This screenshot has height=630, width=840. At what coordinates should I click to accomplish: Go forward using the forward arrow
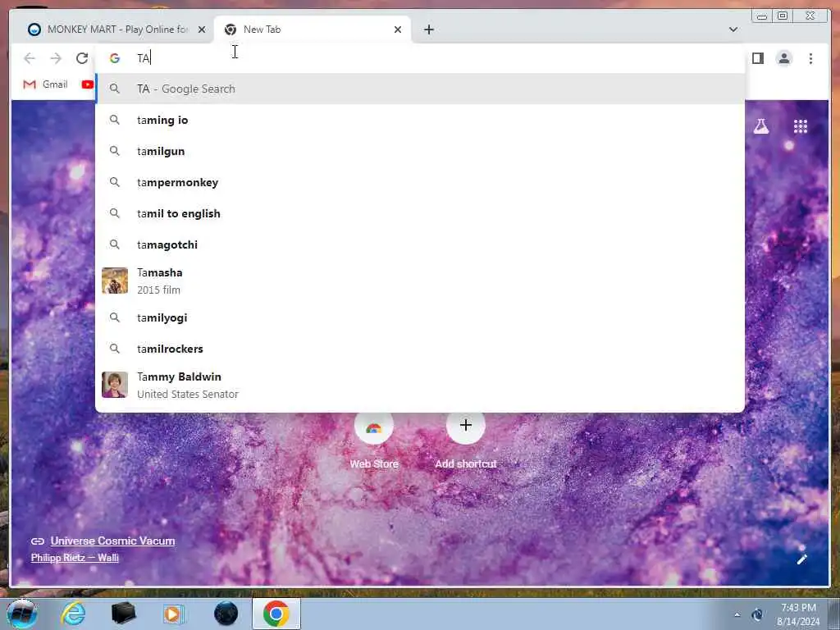pyautogui.click(x=56, y=58)
